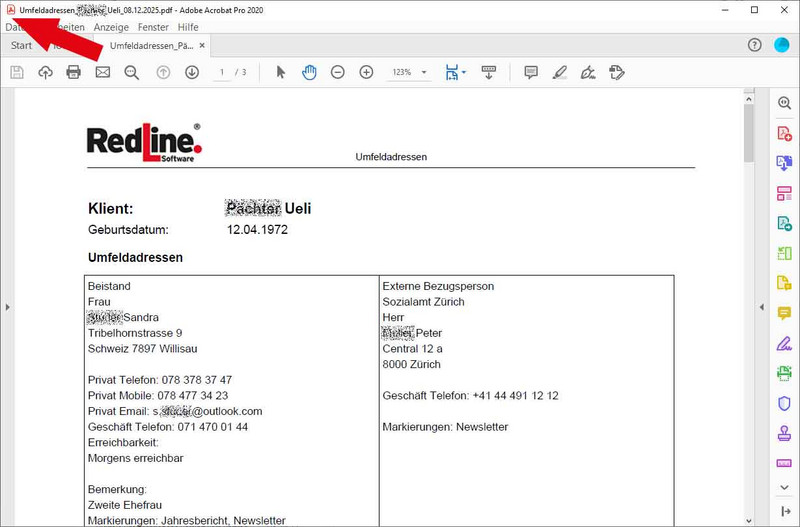This screenshot has width=800, height=527.
Task: Select the highlighter pen tool
Action: [x=560, y=72]
